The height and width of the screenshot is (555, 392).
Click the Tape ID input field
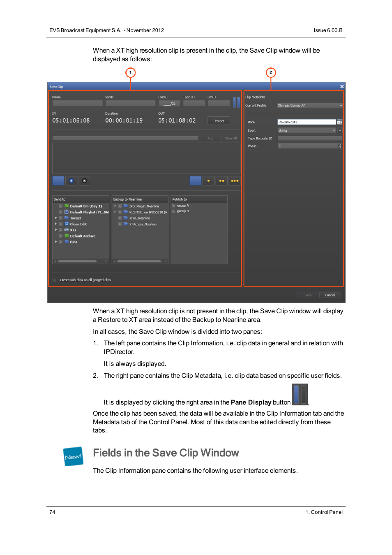[x=194, y=103]
